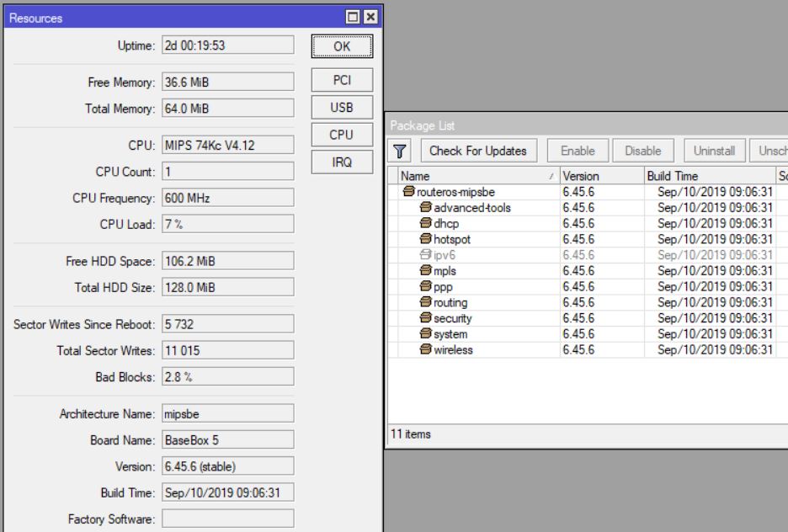Viewport: 788px width, 532px height.
Task: Click the build time in the mpls row
Action: [715, 271]
